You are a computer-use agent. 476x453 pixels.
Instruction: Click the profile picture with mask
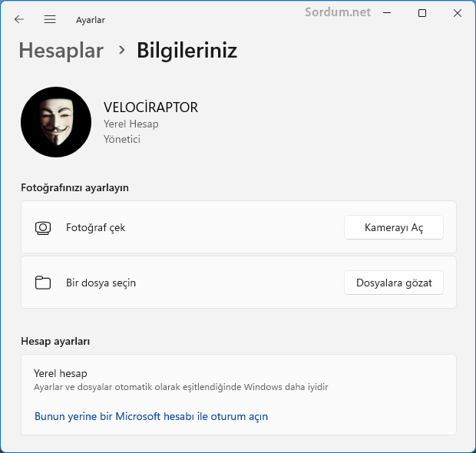pos(56,122)
